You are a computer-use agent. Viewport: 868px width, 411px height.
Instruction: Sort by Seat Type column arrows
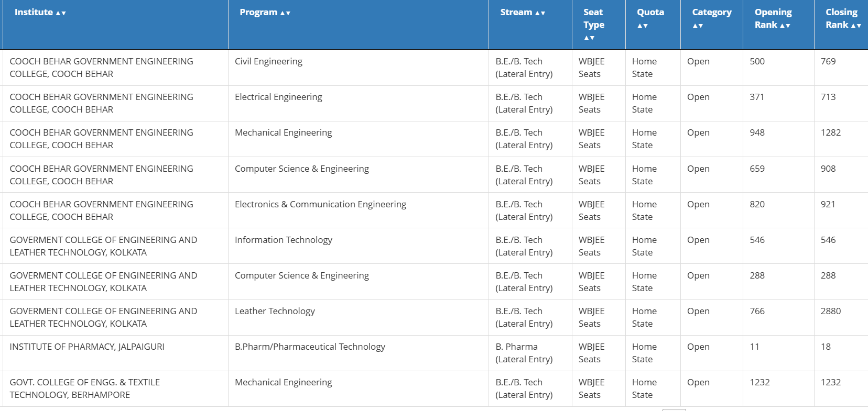point(589,38)
